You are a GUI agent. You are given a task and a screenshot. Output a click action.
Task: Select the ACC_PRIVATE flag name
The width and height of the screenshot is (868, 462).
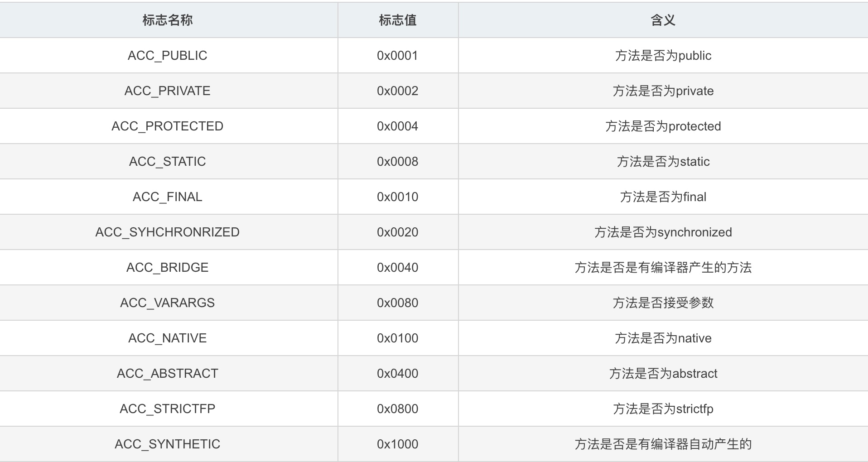168,91
